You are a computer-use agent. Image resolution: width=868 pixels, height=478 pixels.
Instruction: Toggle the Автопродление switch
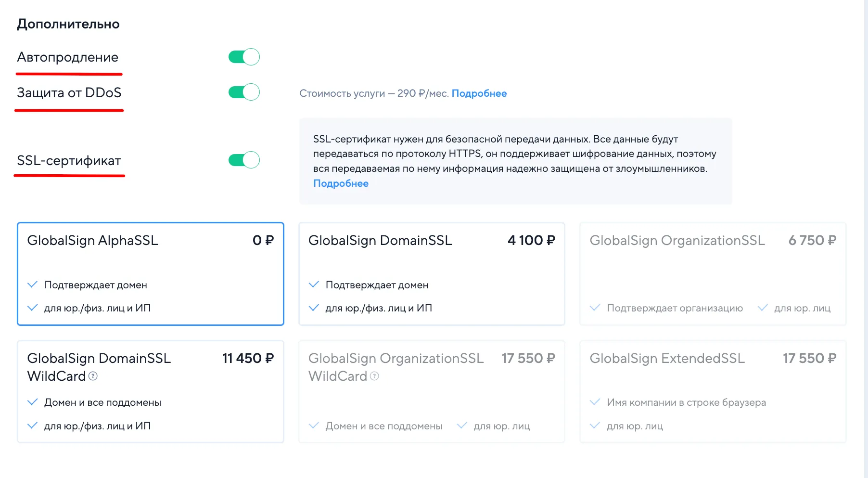(244, 57)
